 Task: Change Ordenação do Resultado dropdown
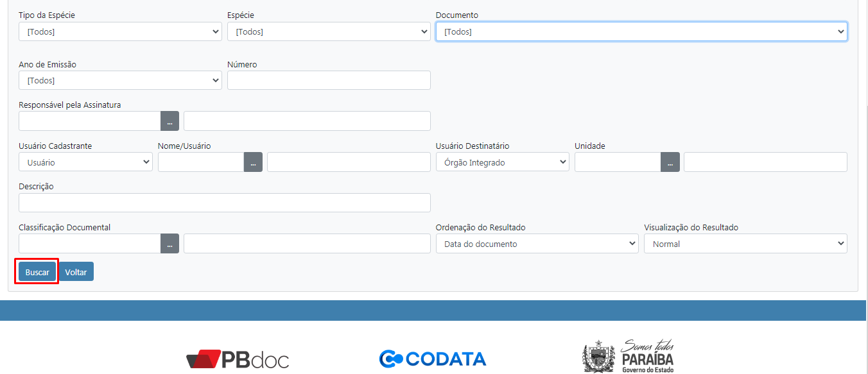point(537,244)
